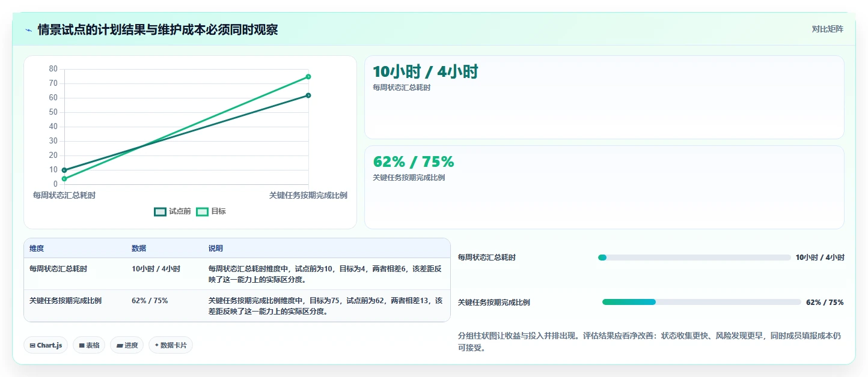The height and width of the screenshot is (377, 868).
Task: Click the 表格 chip icon
Action: coord(82,346)
